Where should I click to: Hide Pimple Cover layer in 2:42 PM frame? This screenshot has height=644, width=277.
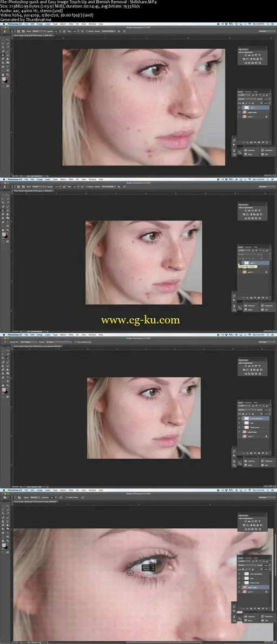pyautogui.click(x=240, y=427)
